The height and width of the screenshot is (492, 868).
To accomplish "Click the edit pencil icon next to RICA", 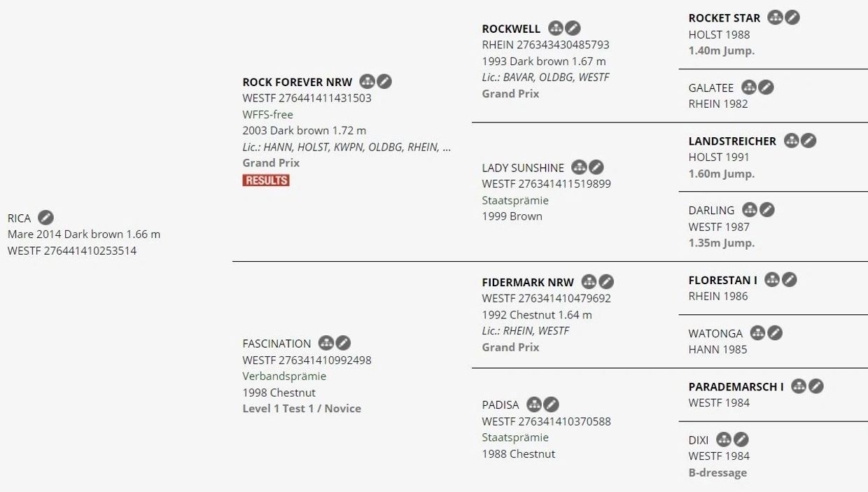I will pos(45,218).
